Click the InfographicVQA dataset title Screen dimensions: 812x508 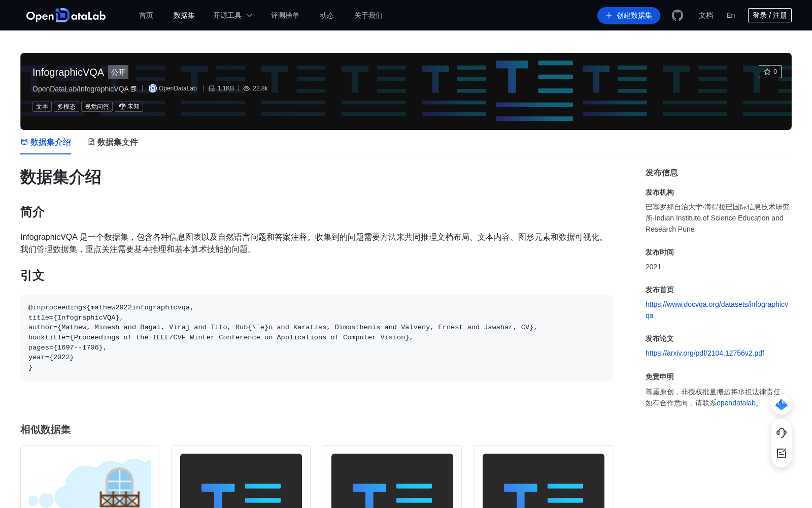pyautogui.click(x=68, y=72)
